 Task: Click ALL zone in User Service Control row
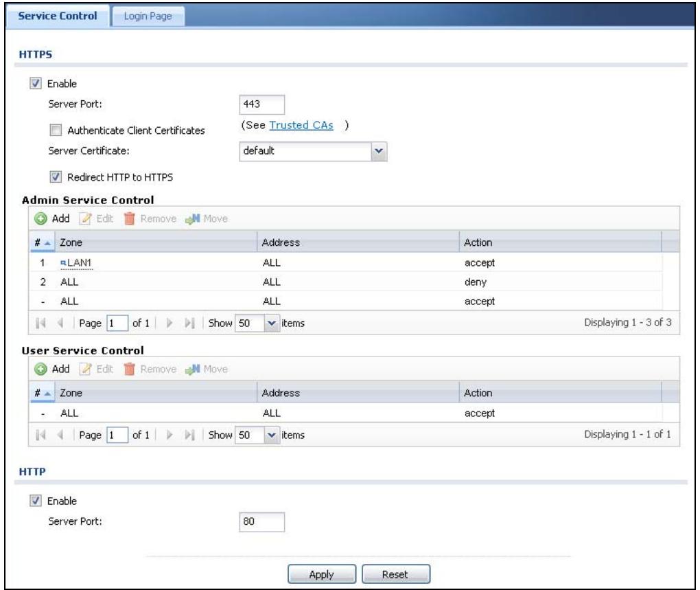click(69, 413)
